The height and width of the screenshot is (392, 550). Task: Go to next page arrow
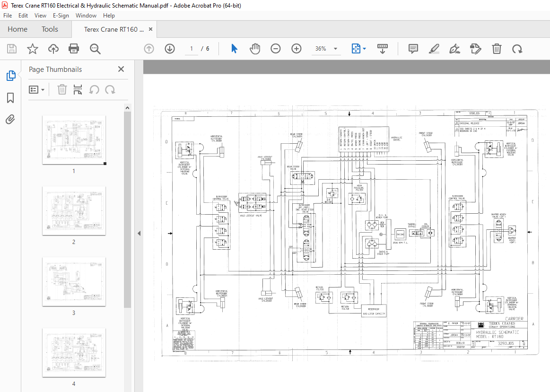170,49
